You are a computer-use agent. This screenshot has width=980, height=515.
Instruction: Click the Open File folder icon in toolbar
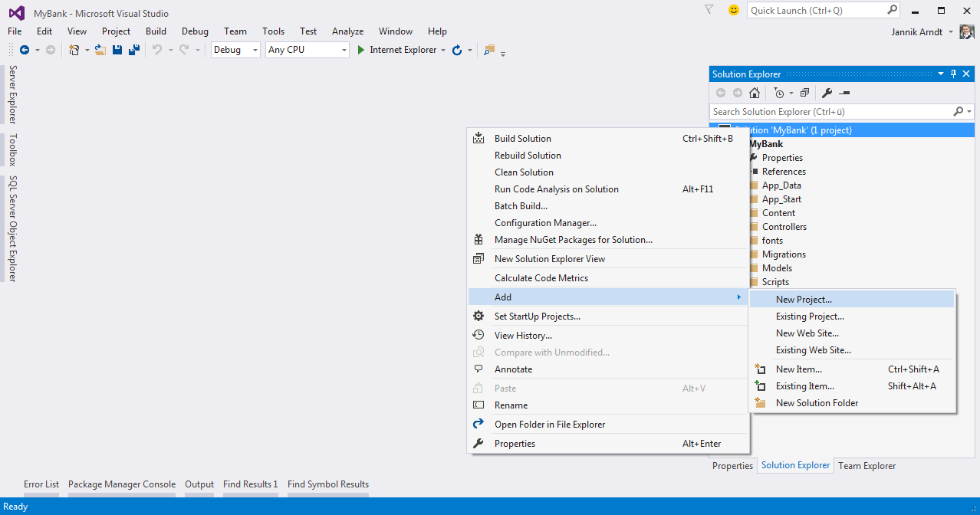point(100,50)
